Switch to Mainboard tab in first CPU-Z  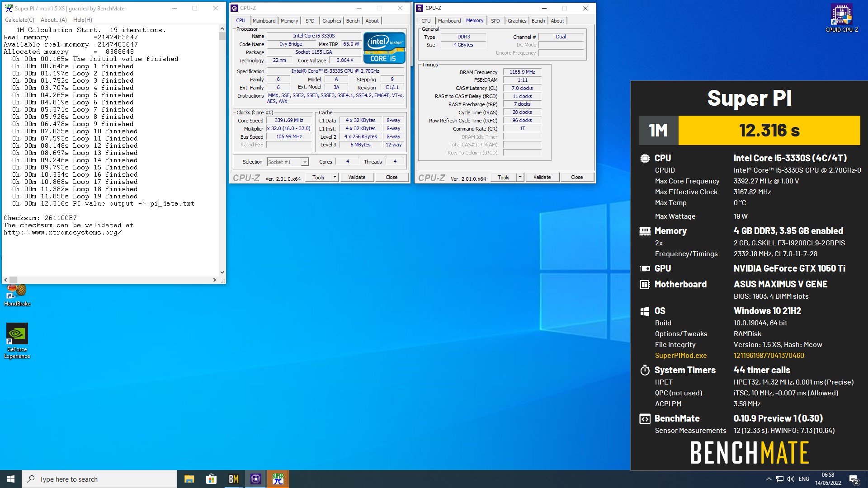pos(264,21)
